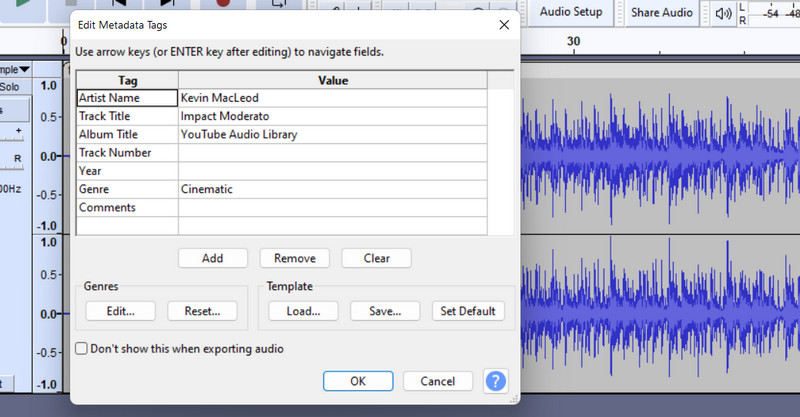Screen dimensions: 800x417
Task: Open the Audio Setup toolbar button
Action: (572, 12)
